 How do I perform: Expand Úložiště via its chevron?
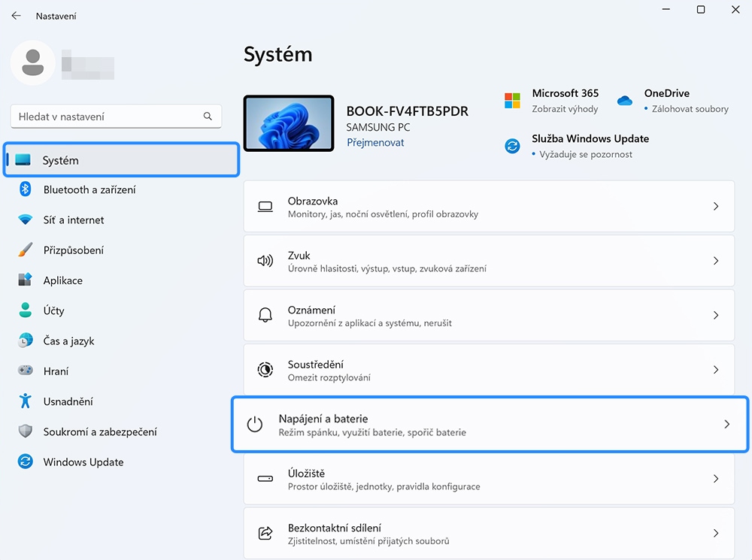pos(716,479)
